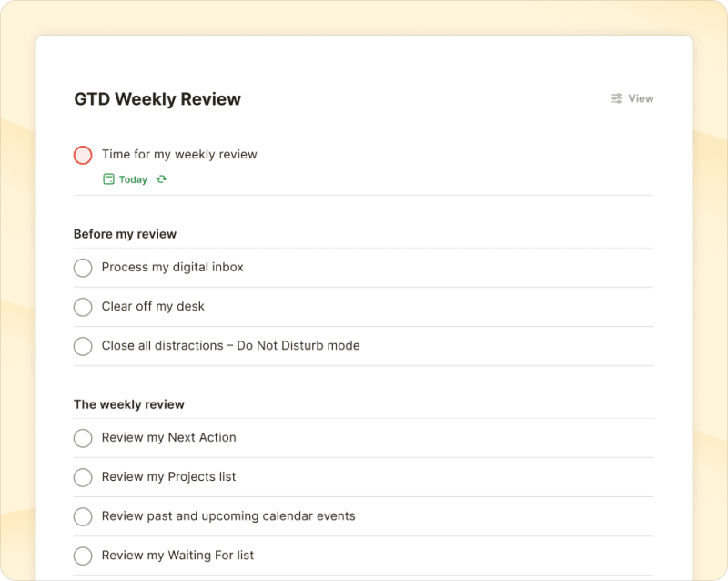The image size is (728, 581).
Task: Complete the "Close all distractions" task circle
Action: pos(83,346)
